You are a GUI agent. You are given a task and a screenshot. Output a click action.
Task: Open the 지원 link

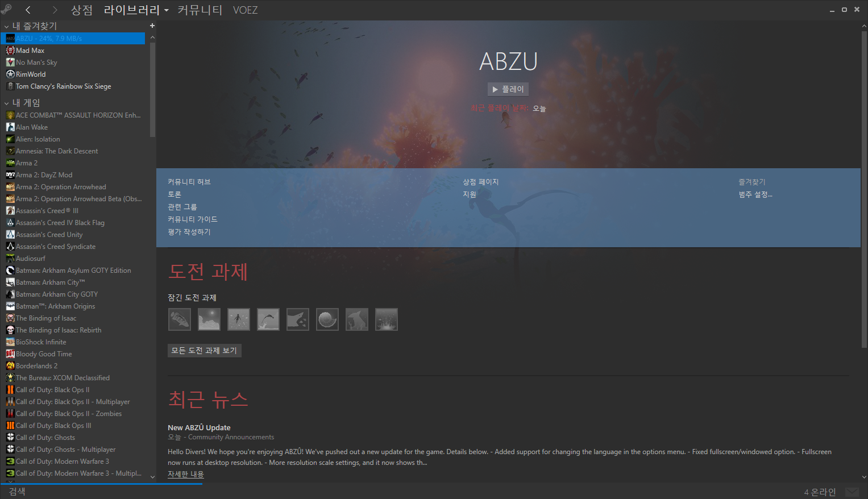coord(470,194)
